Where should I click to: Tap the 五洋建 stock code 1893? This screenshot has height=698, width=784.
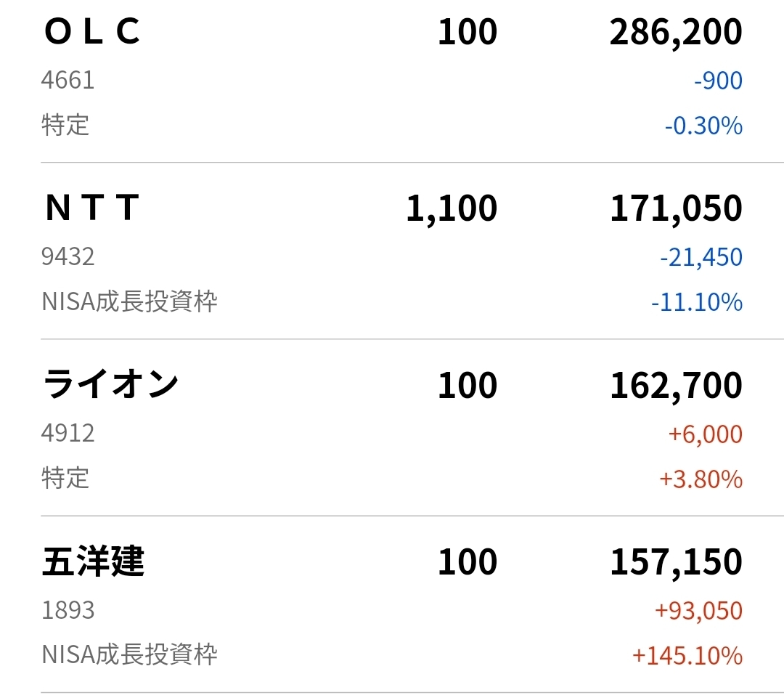pyautogui.click(x=68, y=610)
